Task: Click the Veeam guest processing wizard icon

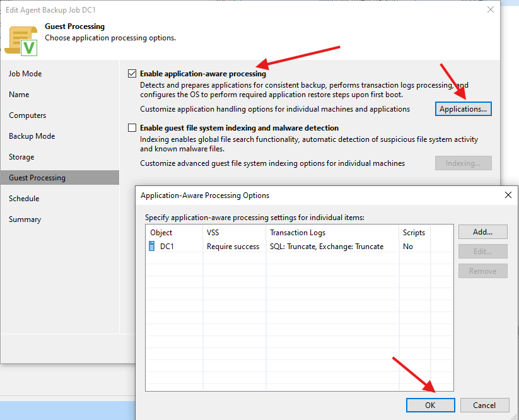Action: coord(21,39)
